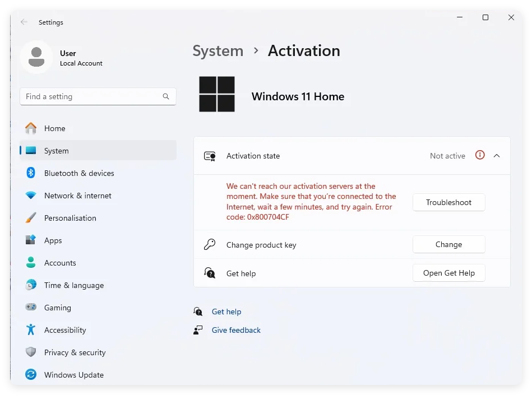532x395 pixels.
Task: Minimize the Settings window
Action: pos(460,17)
